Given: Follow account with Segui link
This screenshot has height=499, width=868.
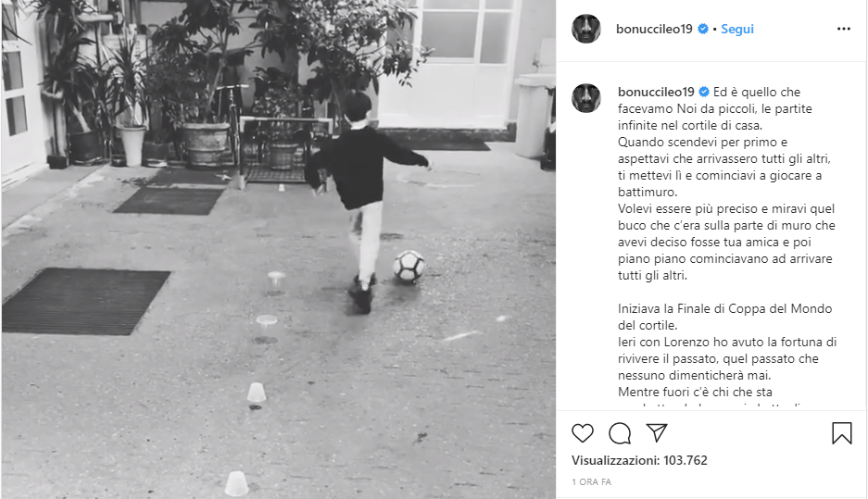Looking at the screenshot, I should [736, 29].
